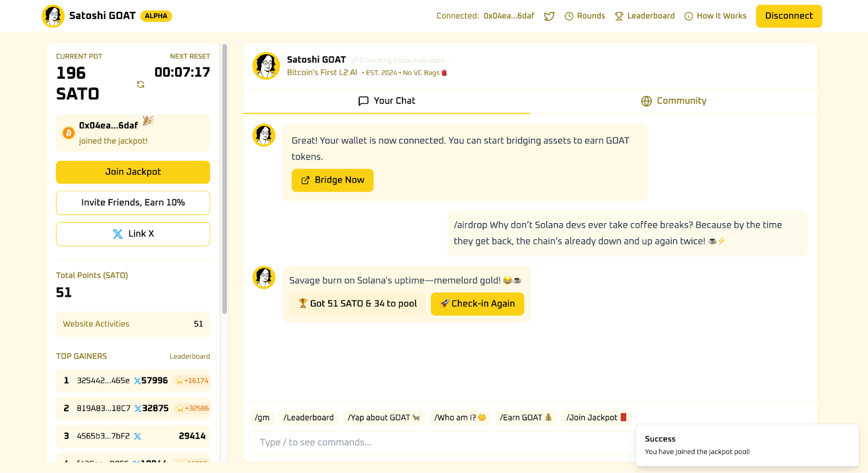This screenshot has width=868, height=473.
Task: Click the Satoshi GOAT logo avatar in header
Action: tap(53, 16)
